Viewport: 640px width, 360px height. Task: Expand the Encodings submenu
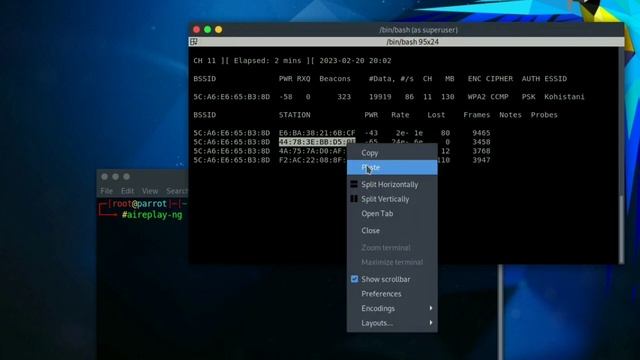tap(392, 309)
